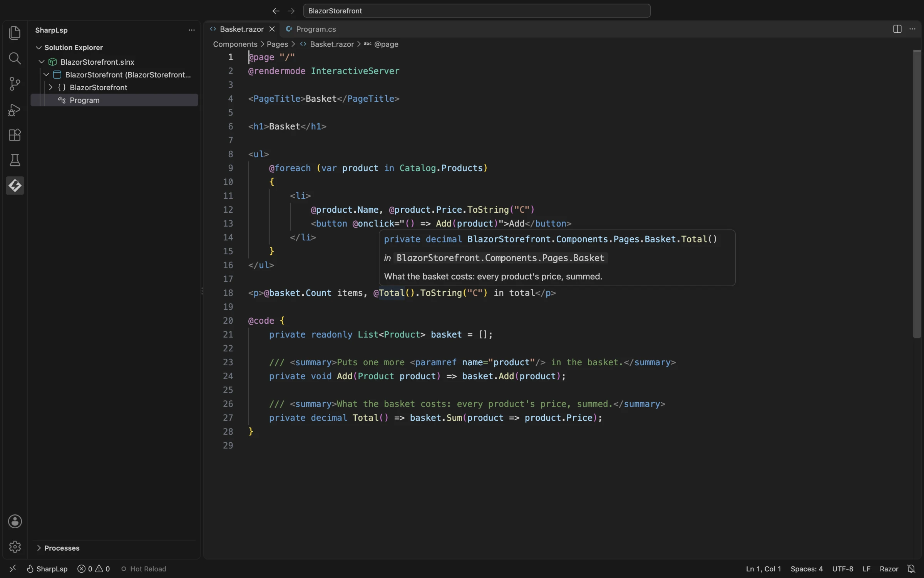The image size is (924, 578).
Task: Click @Total() call on line 18
Action: (x=394, y=293)
